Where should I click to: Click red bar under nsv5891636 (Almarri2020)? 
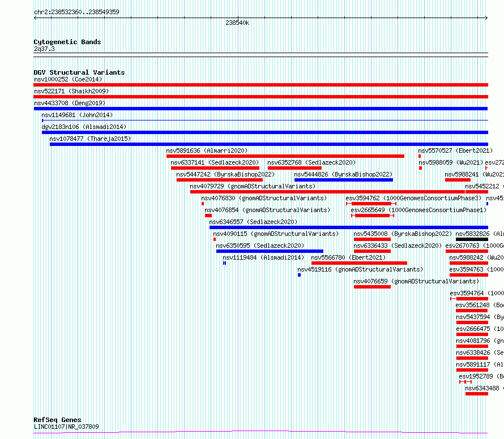(285, 156)
